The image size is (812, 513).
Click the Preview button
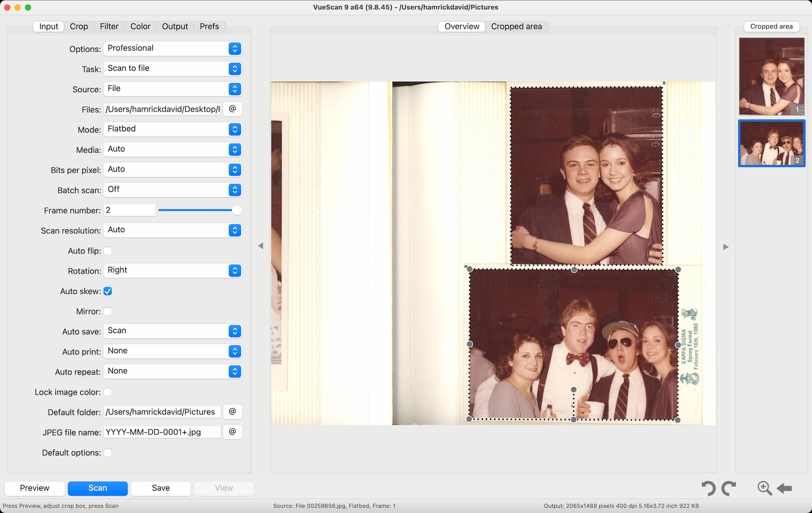click(35, 488)
